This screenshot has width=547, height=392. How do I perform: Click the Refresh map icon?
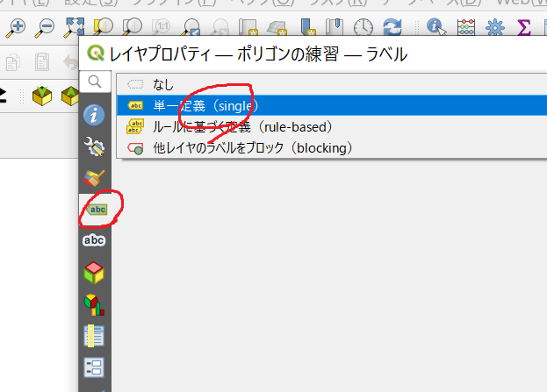click(392, 27)
